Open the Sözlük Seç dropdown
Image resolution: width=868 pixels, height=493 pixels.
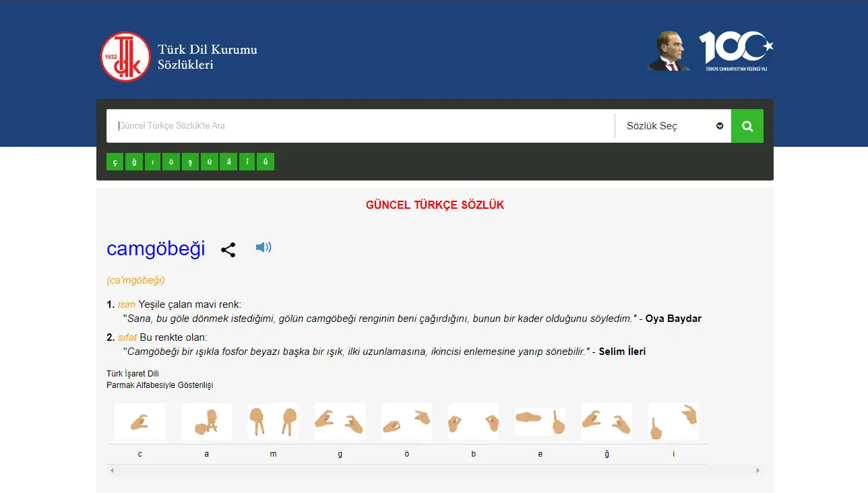coord(673,126)
